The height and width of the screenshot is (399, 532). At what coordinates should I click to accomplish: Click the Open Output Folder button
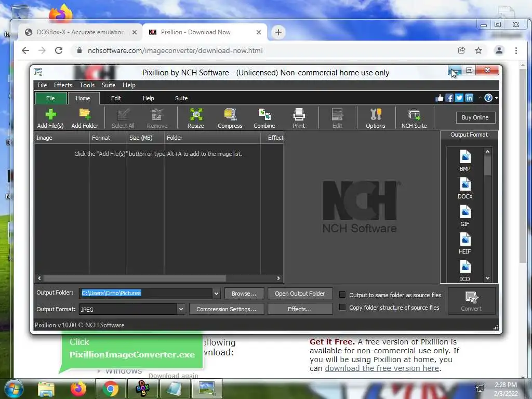coord(300,294)
